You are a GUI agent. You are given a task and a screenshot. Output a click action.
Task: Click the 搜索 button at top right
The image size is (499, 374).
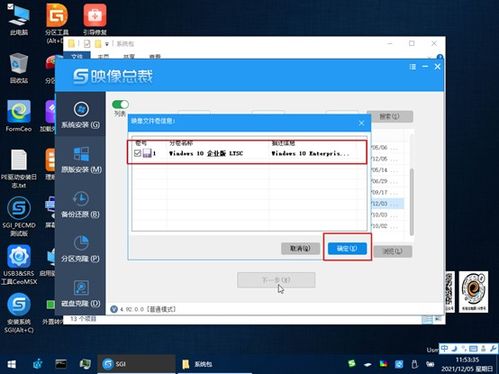pyautogui.click(x=390, y=116)
